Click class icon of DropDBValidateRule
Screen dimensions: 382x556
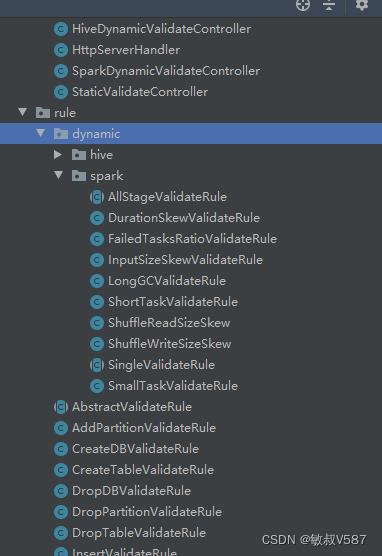point(61,491)
